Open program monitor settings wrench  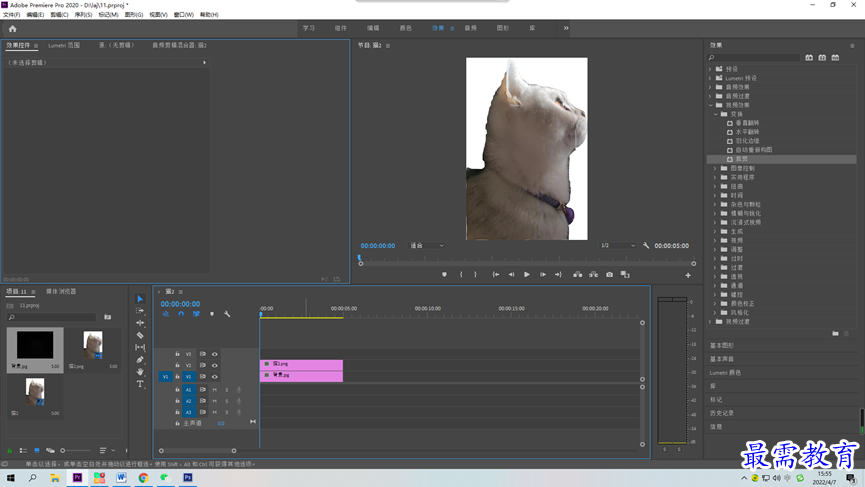646,245
